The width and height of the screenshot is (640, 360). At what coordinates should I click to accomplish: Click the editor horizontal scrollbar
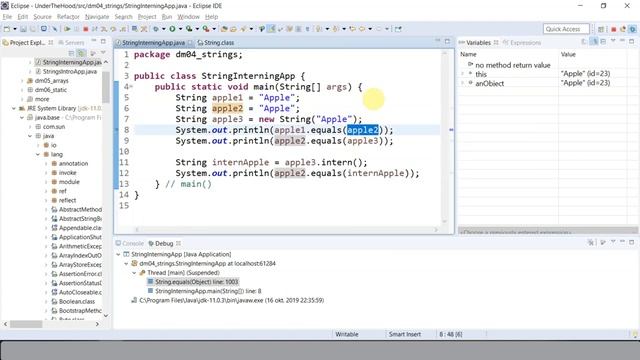tap(286, 230)
